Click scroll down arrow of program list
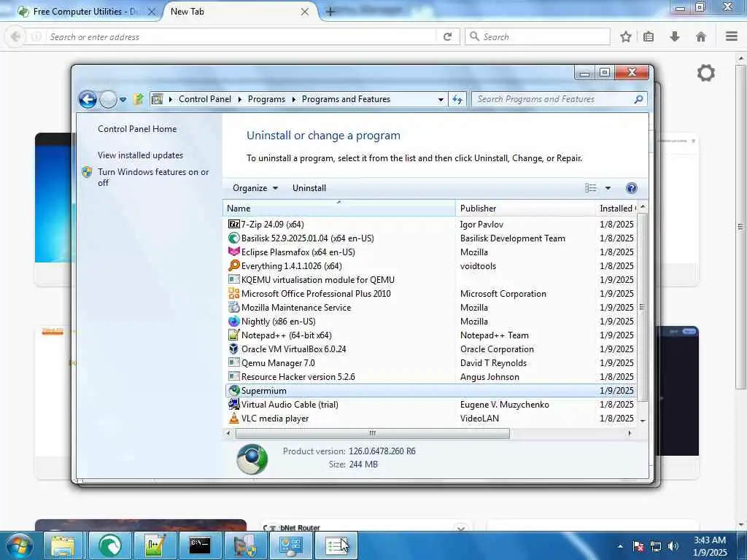This screenshot has height=560, width=747. 643,421
